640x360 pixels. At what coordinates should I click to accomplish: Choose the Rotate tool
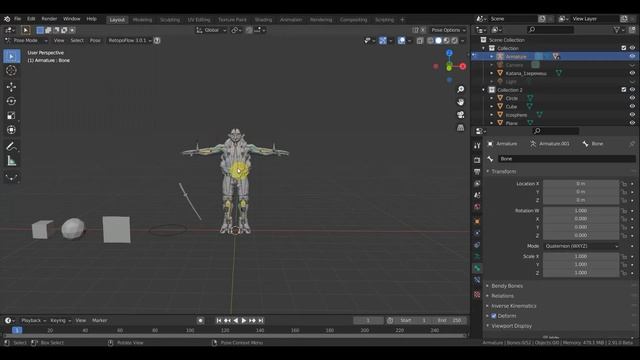tap(11, 101)
